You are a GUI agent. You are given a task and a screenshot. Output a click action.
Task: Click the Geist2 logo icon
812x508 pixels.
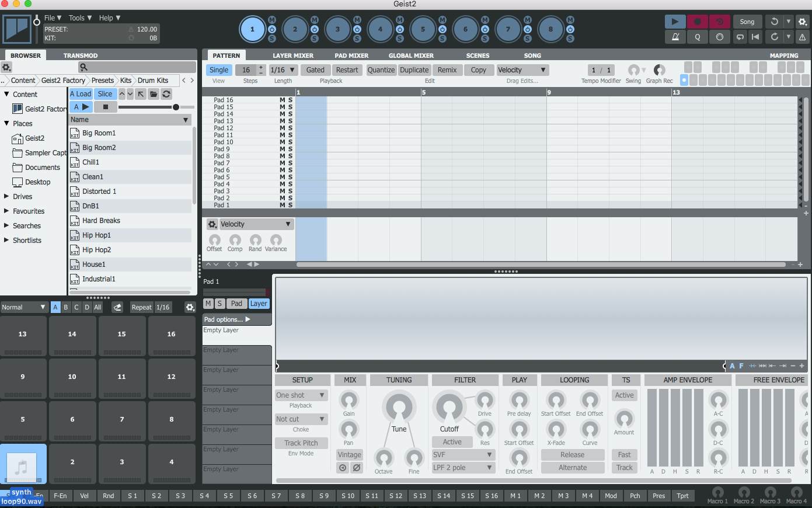tap(17, 29)
